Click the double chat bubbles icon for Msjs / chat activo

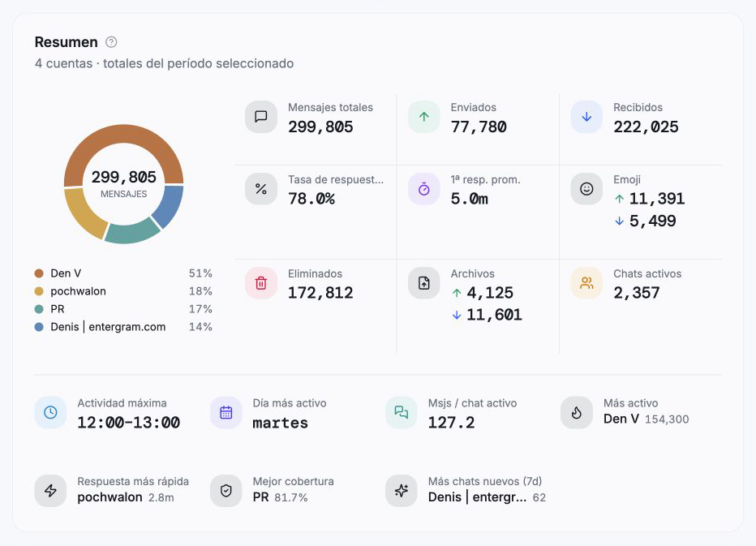[402, 412]
